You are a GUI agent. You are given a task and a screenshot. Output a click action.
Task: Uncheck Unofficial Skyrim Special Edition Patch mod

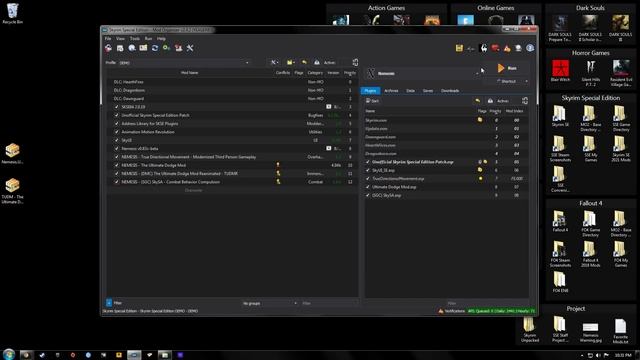click(x=116, y=115)
